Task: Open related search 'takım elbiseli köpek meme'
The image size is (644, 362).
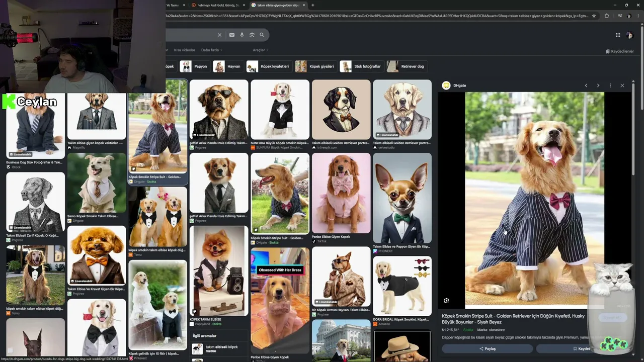Action: click(219, 349)
